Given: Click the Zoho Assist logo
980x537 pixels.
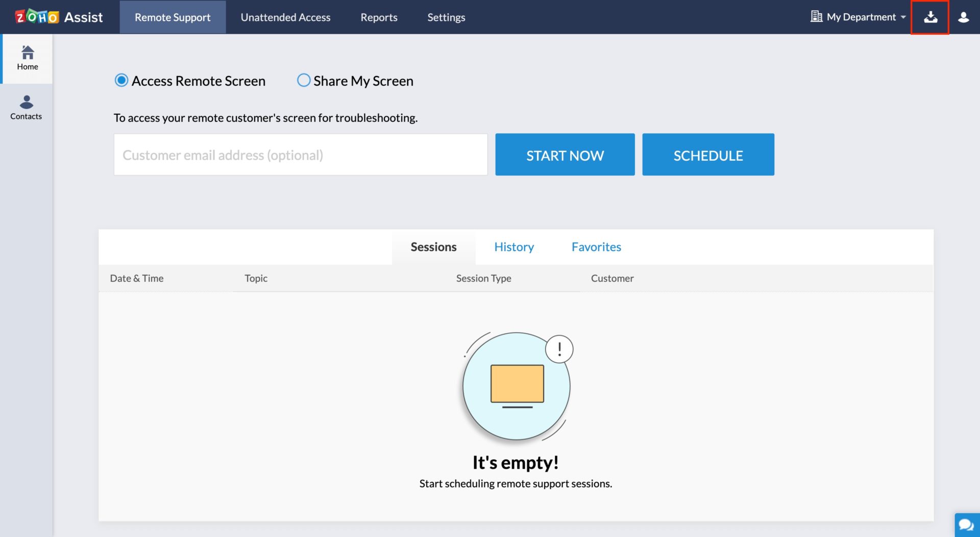Looking at the screenshot, I should click(x=58, y=16).
